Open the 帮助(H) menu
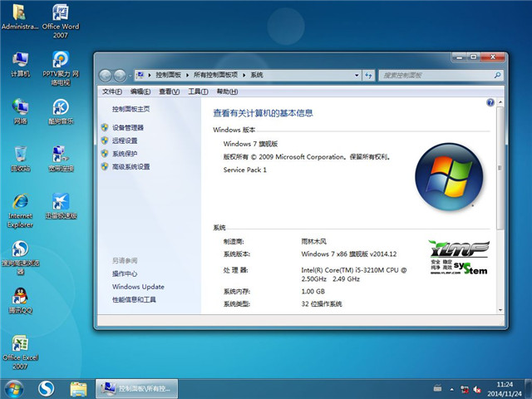Viewport: 532px width, 399px height. (227, 91)
